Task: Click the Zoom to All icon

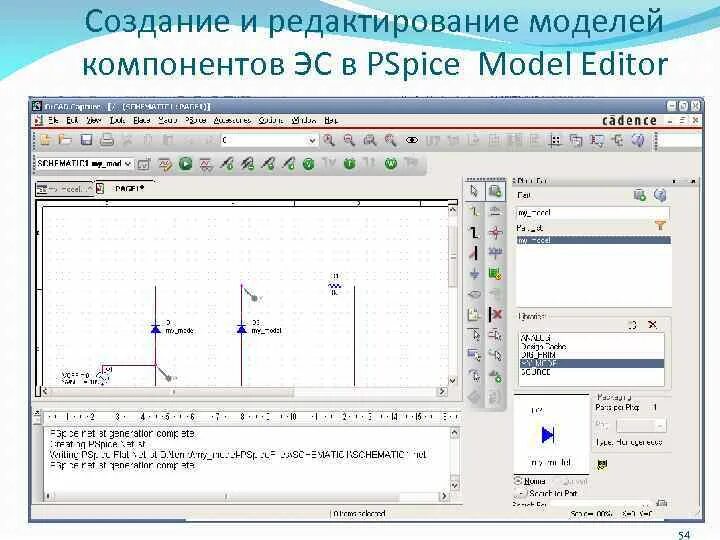Action: point(391,140)
